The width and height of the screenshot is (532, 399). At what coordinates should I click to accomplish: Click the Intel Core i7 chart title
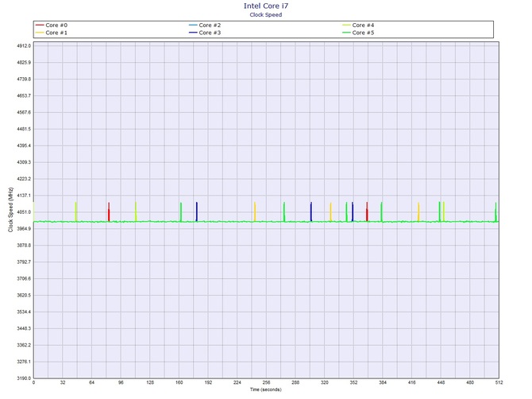pyautogui.click(x=266, y=6)
